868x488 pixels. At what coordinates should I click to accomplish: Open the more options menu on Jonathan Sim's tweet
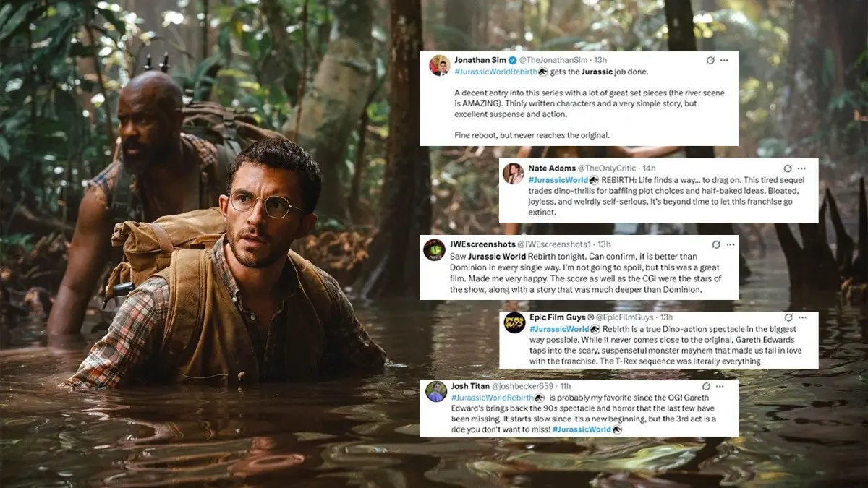pos(726,61)
